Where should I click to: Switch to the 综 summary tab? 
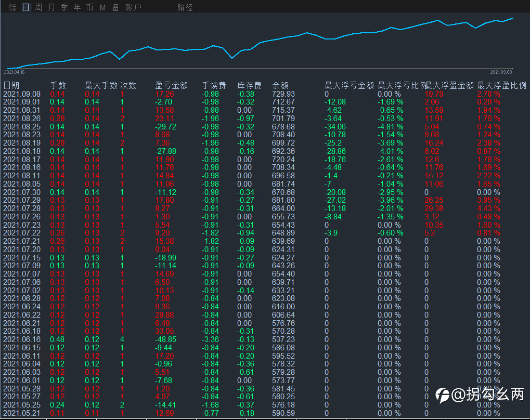pos(13,7)
